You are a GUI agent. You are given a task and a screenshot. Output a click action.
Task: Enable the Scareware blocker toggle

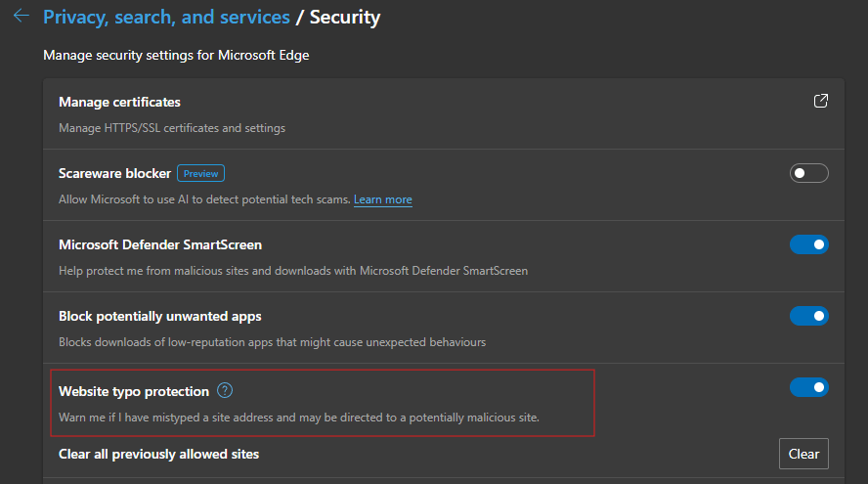pos(808,173)
